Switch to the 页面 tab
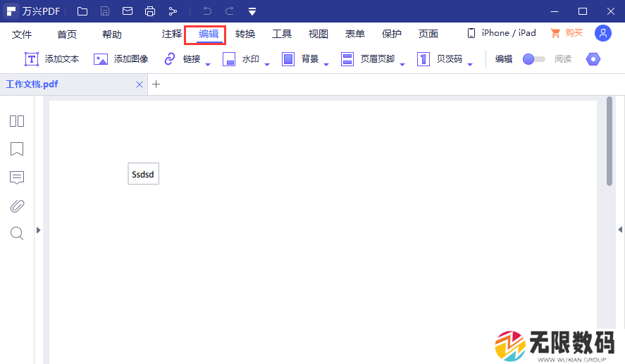 (428, 34)
